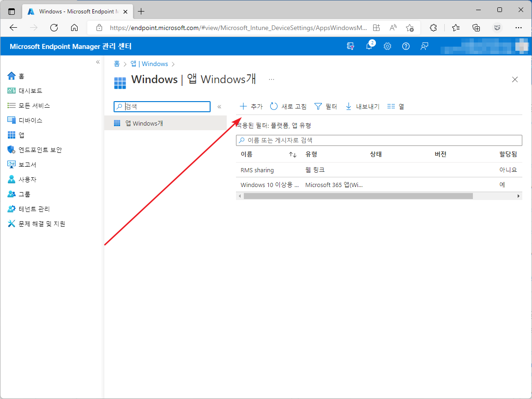
Task: Click the Microsoft Endpoint Manager 관리 센터 title
Action: 71,46
